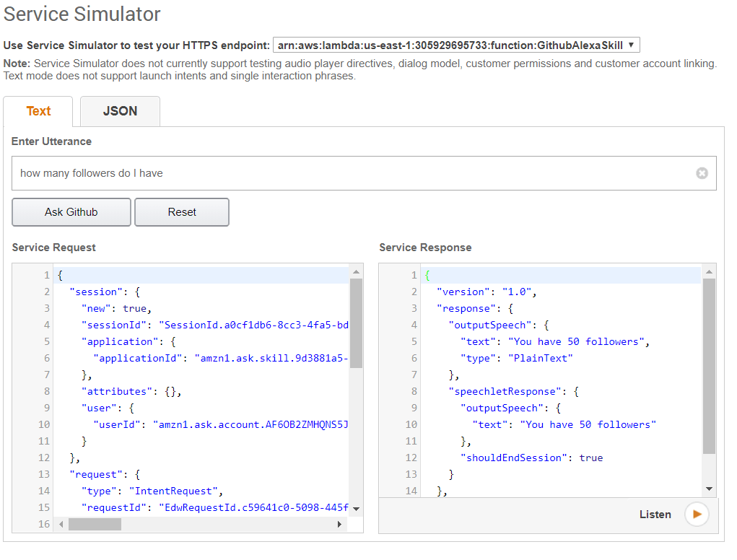Open the HTTPS endpoint dropdown

(456, 45)
